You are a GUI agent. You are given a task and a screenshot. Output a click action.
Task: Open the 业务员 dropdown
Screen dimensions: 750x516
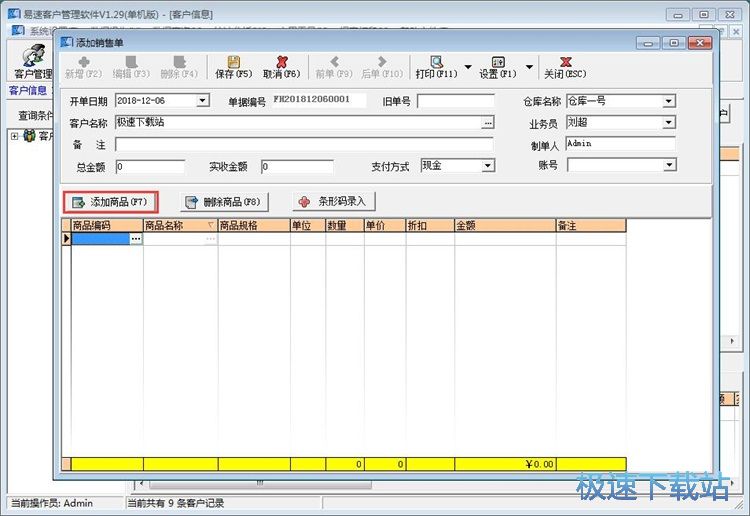click(669, 122)
